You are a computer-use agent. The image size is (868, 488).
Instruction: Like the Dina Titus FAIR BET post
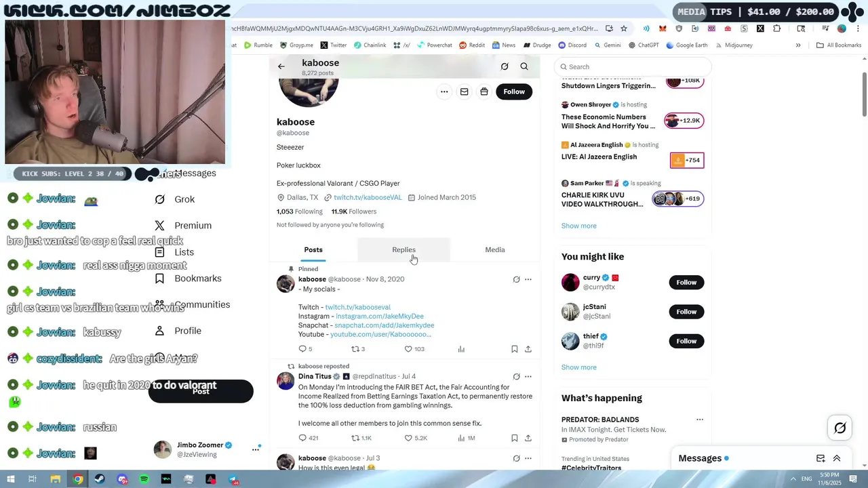click(x=408, y=438)
